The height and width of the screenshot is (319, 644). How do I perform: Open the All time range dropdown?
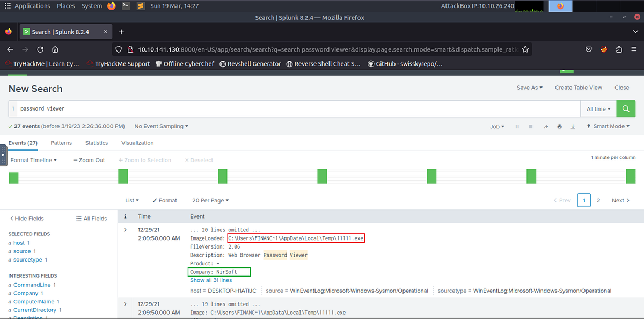(x=597, y=108)
